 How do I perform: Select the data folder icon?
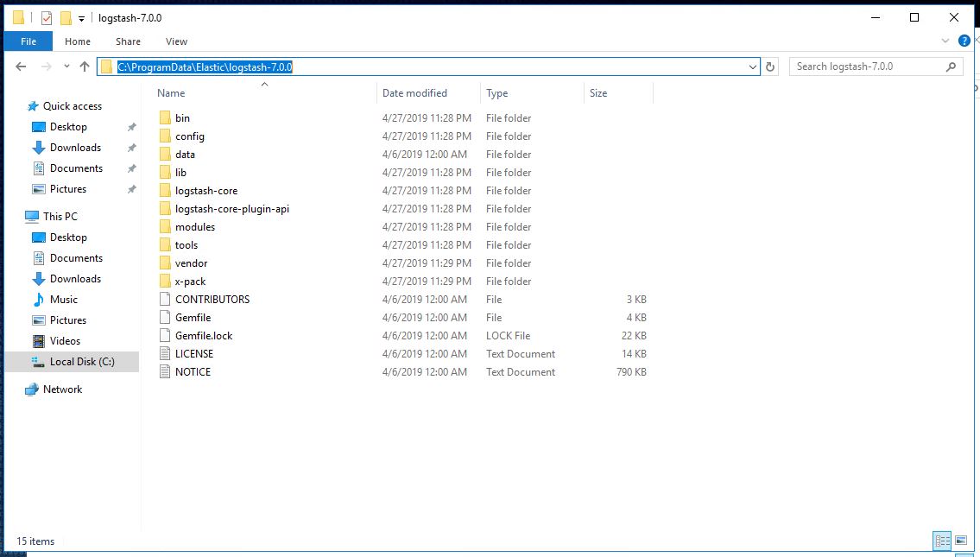coord(165,154)
